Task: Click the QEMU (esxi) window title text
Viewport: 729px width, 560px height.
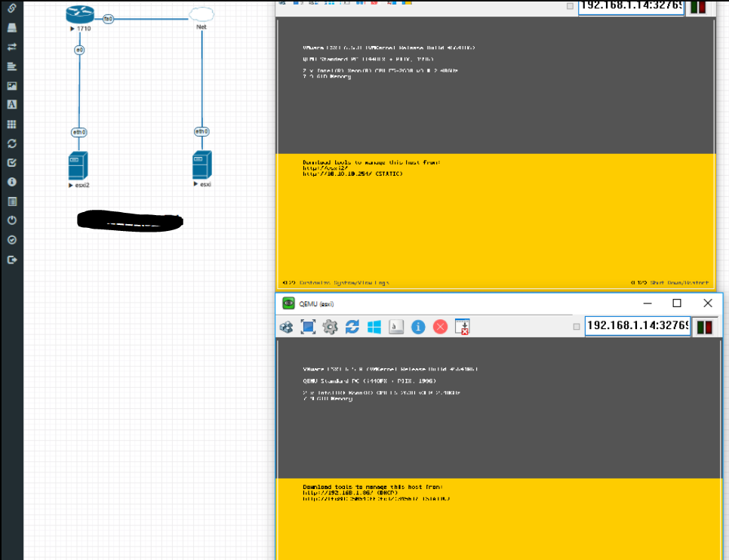Action: [317, 303]
